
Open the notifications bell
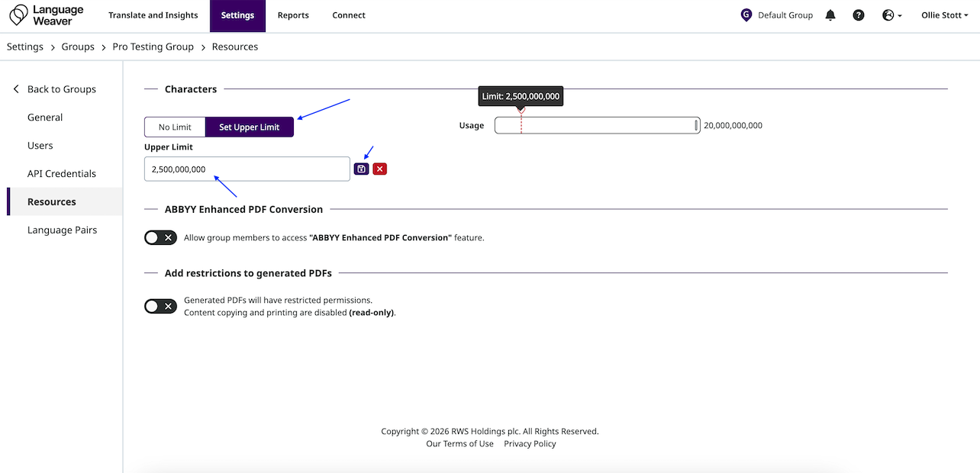coord(830,15)
